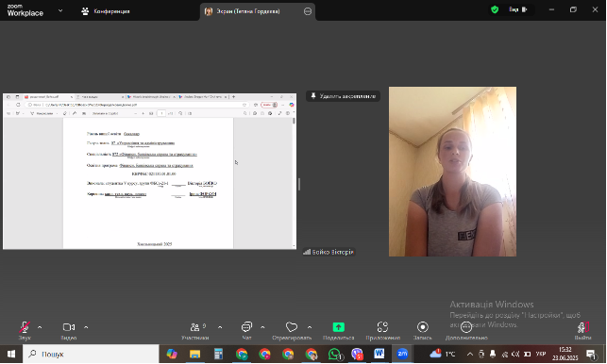Click the Windows taskbar search box
Viewport: 607px width, 364px height.
pos(91,354)
